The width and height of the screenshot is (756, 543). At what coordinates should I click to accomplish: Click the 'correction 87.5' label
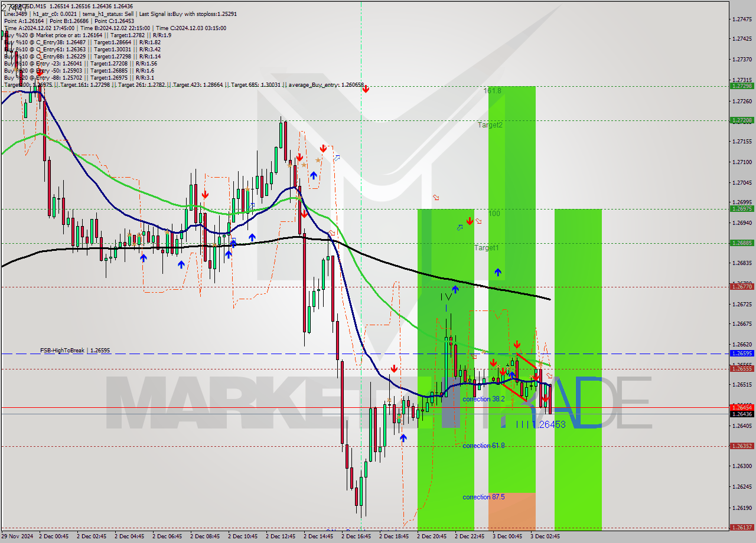(484, 497)
